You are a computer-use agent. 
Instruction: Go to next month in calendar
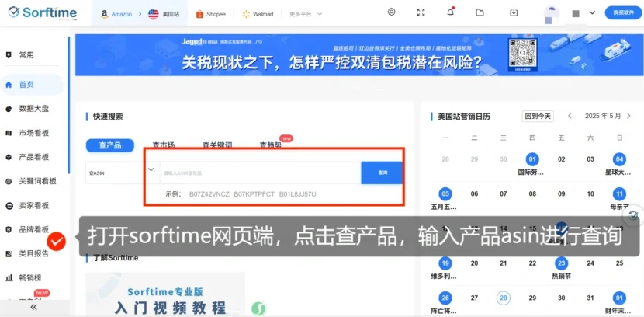click(628, 116)
